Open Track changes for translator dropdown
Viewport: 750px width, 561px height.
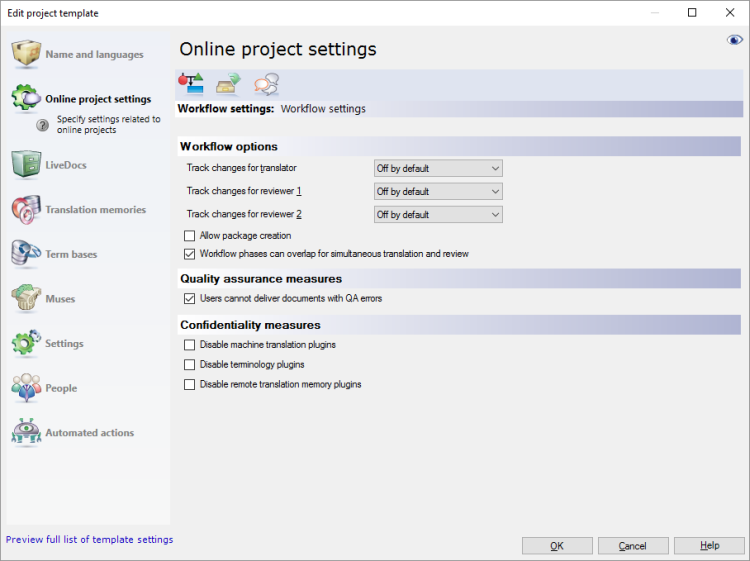[x=438, y=168]
